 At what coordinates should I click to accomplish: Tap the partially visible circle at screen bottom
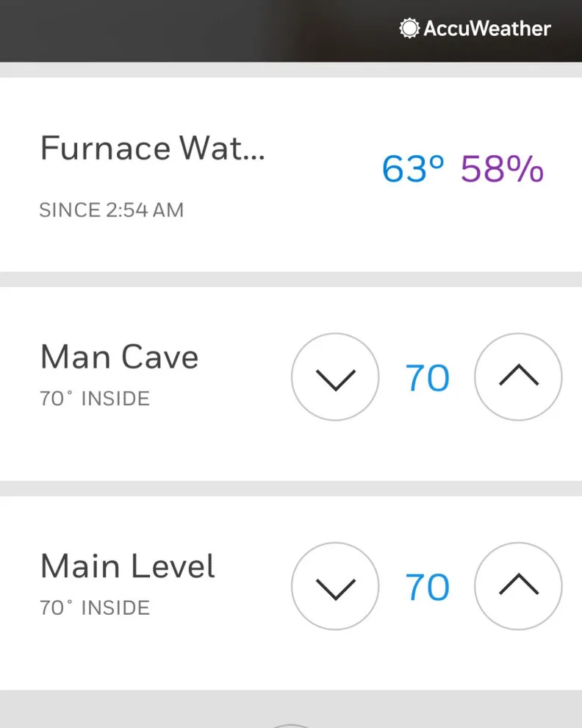290,725
